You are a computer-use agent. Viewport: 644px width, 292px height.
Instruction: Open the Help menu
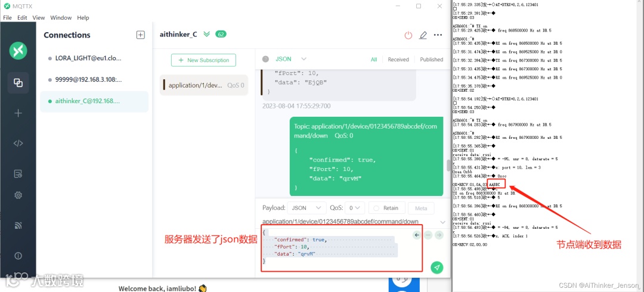coord(83,18)
